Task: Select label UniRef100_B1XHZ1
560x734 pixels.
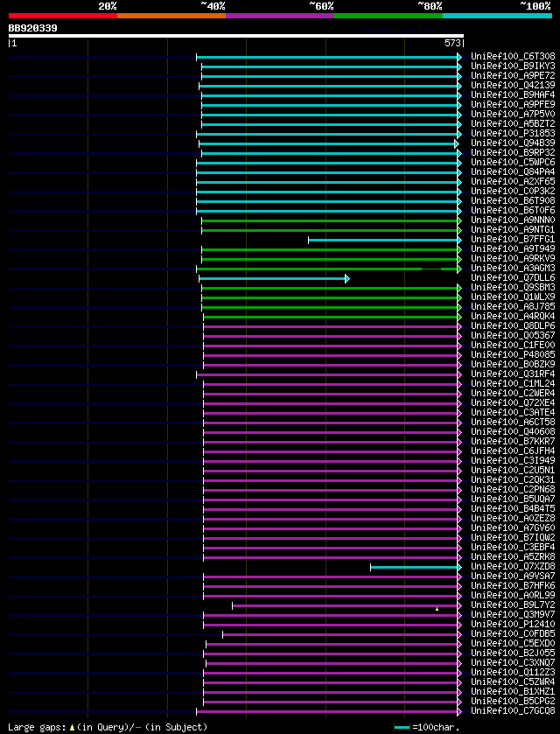Action: (513, 691)
